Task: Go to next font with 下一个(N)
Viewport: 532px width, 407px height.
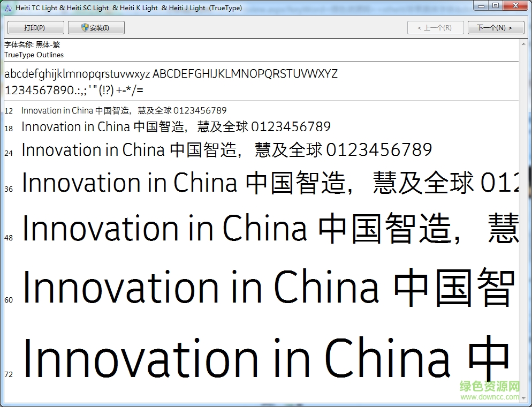Action: pos(496,27)
